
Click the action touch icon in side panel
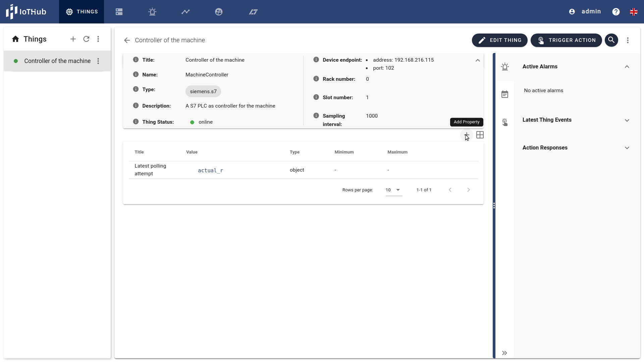point(505,122)
